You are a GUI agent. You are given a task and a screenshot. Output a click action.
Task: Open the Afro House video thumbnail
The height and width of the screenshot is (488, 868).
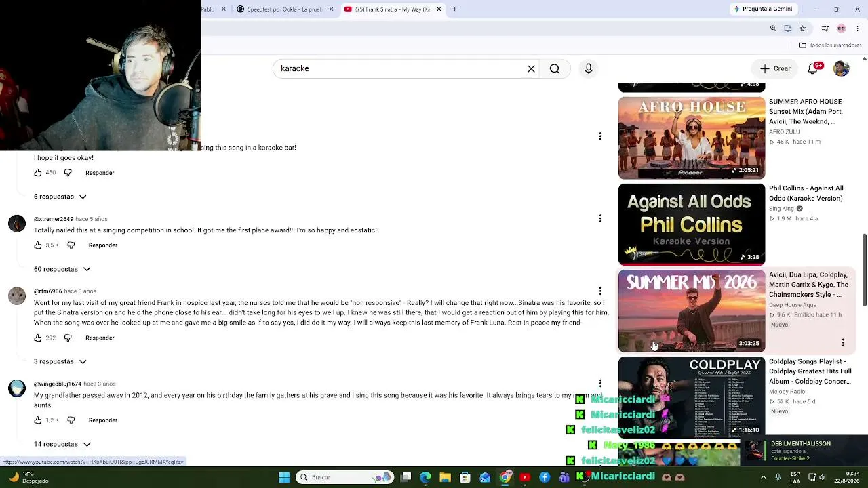point(692,138)
